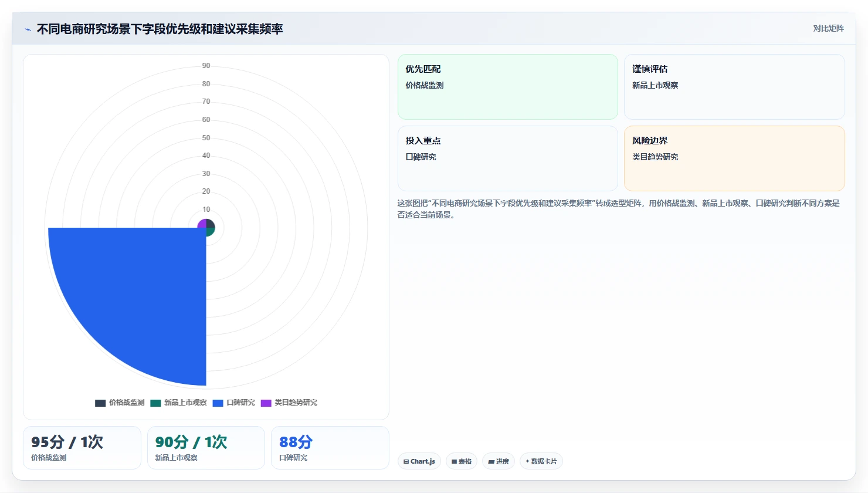The width and height of the screenshot is (868, 493).
Task: Click the small purple sector at chart center
Action: tap(202, 224)
